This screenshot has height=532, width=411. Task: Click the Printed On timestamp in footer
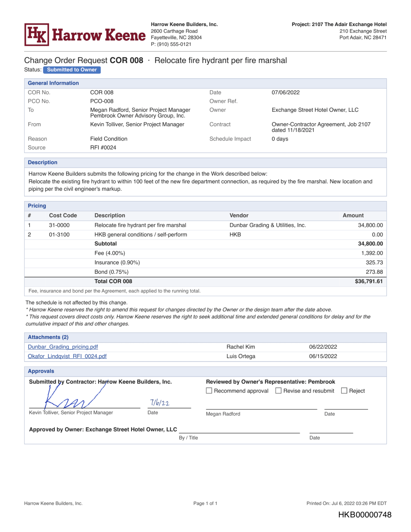[347, 503]
